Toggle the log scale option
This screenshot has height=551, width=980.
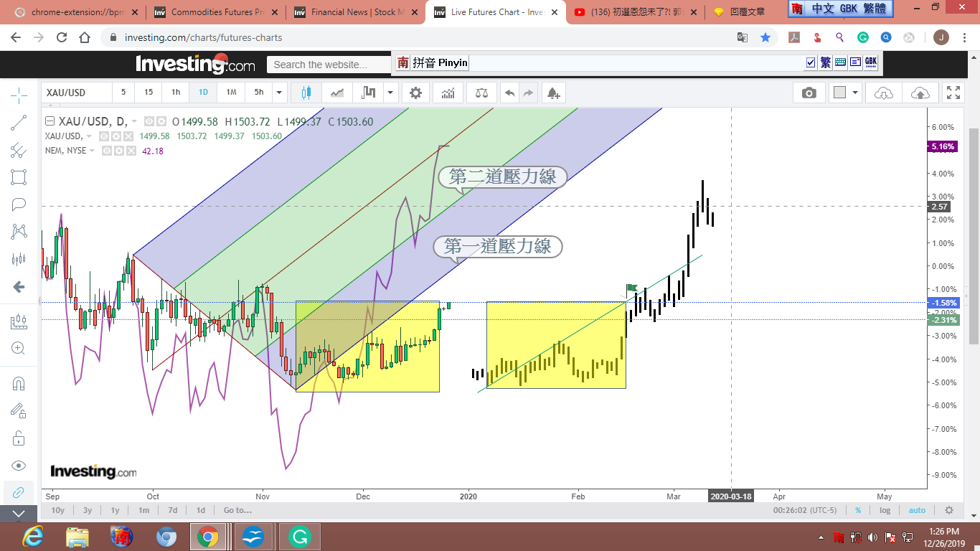coord(885,510)
